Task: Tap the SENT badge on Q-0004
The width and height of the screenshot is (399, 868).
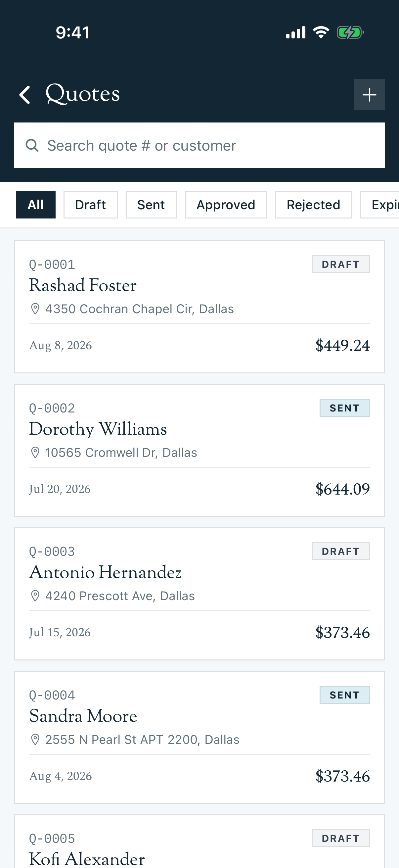Action: pos(344,695)
